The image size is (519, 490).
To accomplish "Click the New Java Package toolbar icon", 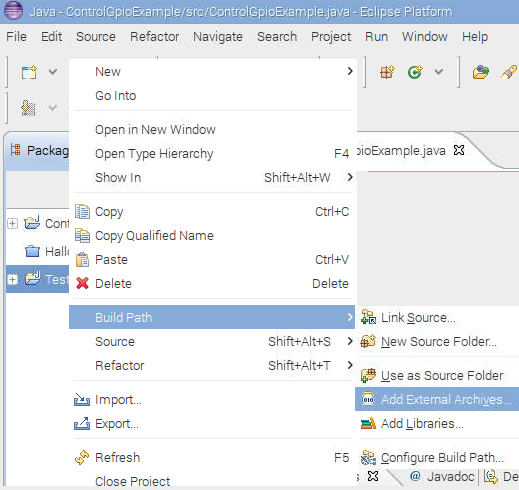I will (x=387, y=72).
